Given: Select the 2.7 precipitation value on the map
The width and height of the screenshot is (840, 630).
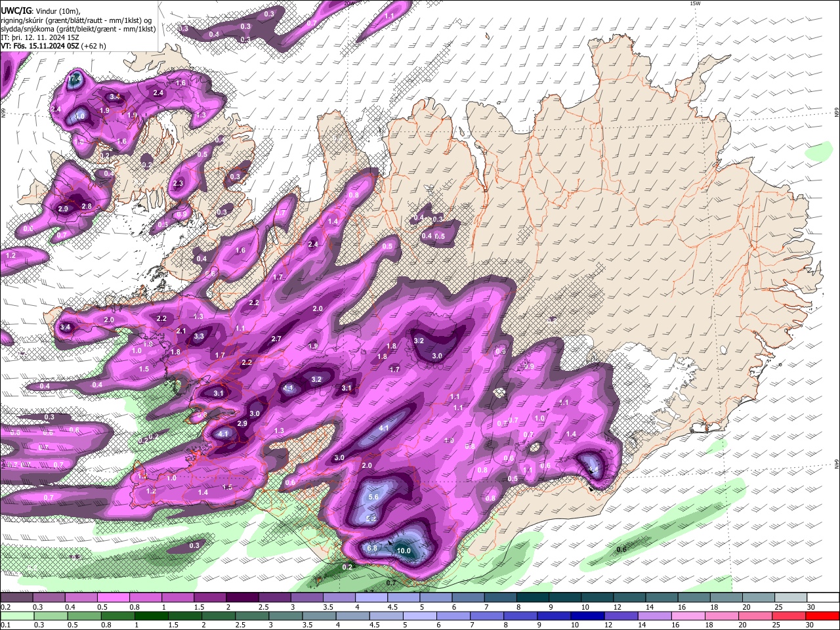Looking at the screenshot, I should point(276,339).
